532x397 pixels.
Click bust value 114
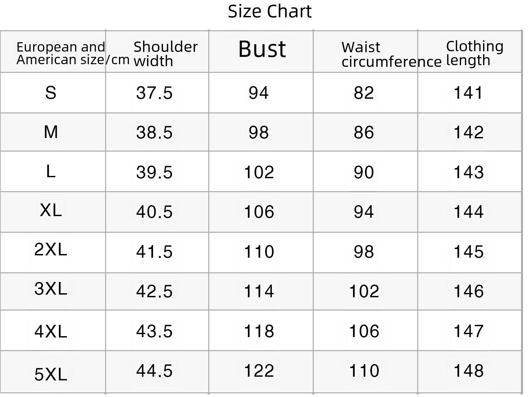pyautogui.click(x=259, y=291)
